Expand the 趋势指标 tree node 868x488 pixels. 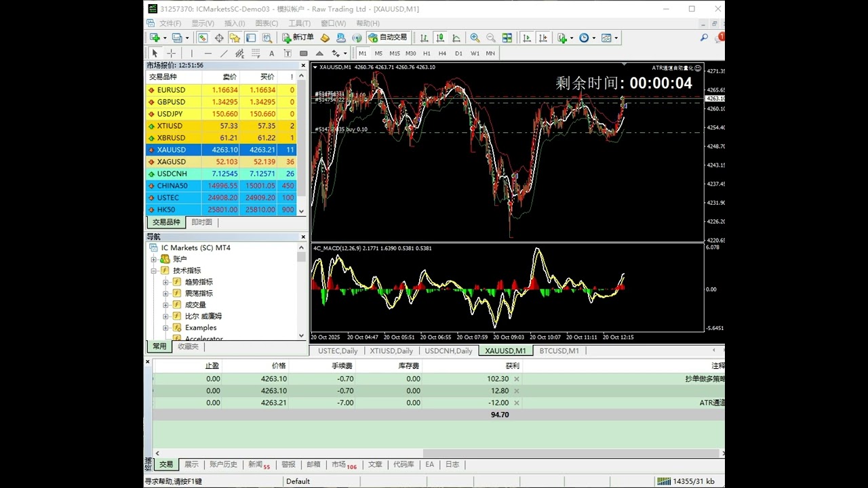[165, 282]
